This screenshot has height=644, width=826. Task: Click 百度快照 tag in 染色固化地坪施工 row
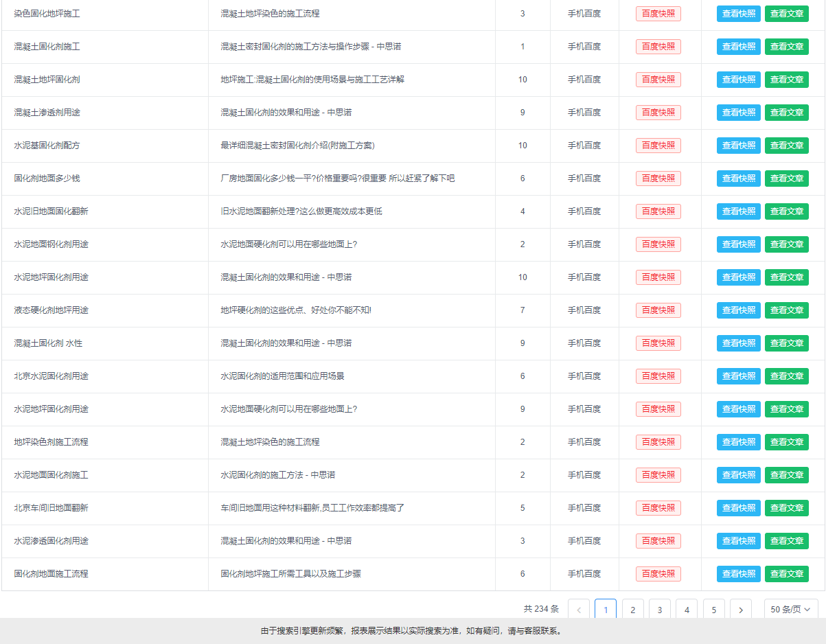[658, 14]
